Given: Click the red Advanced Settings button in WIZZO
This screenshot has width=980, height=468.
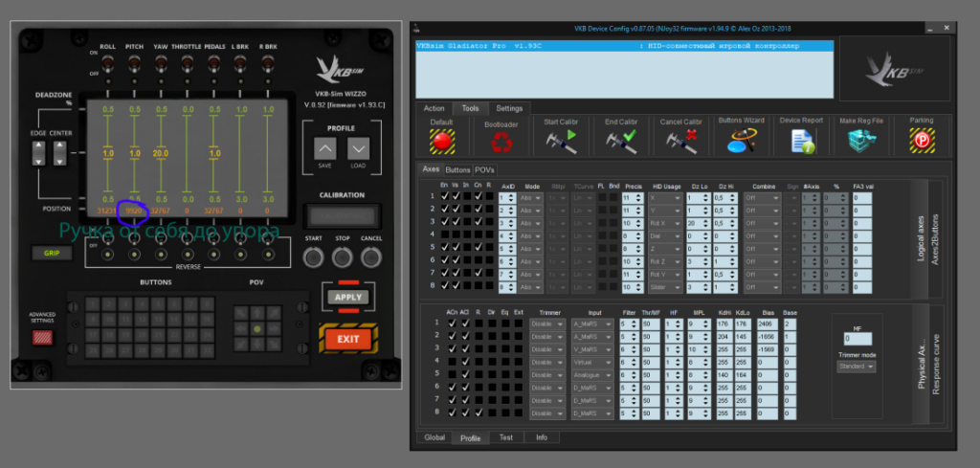Looking at the screenshot, I should point(43,338).
